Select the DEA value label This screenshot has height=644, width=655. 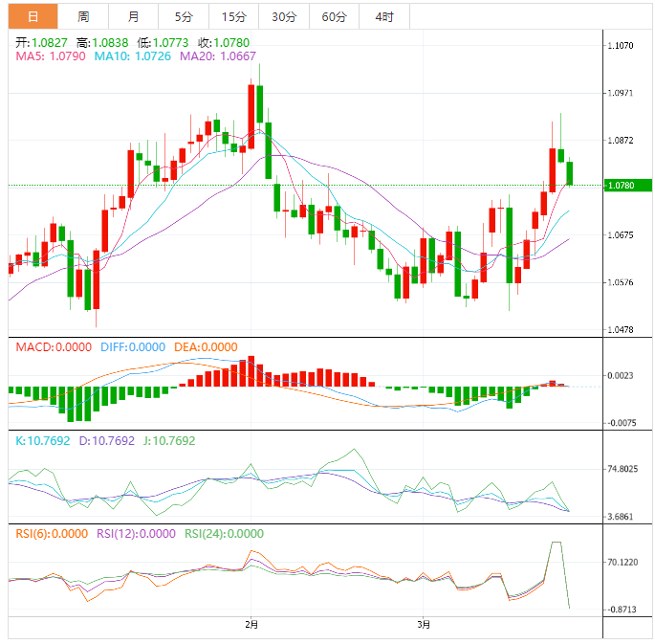click(206, 347)
